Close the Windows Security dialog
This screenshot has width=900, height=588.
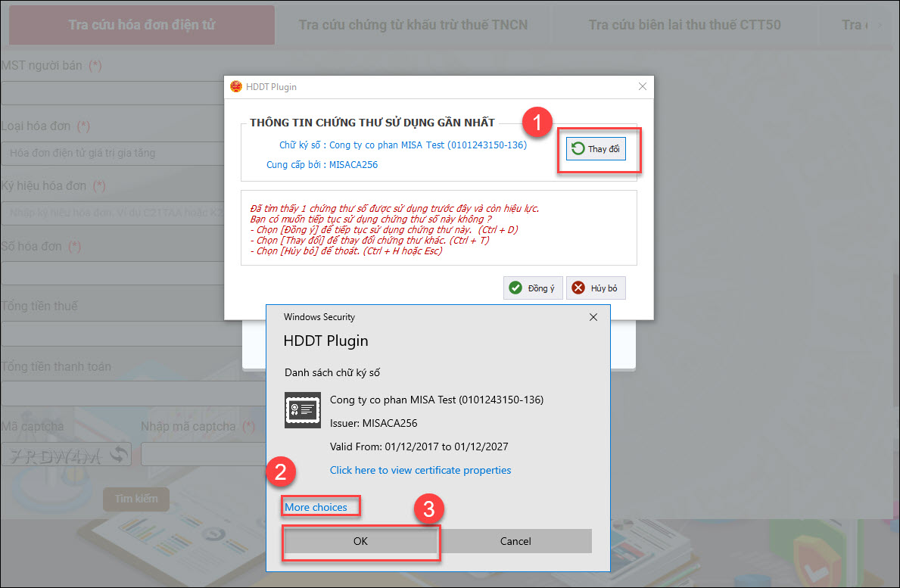(x=593, y=317)
